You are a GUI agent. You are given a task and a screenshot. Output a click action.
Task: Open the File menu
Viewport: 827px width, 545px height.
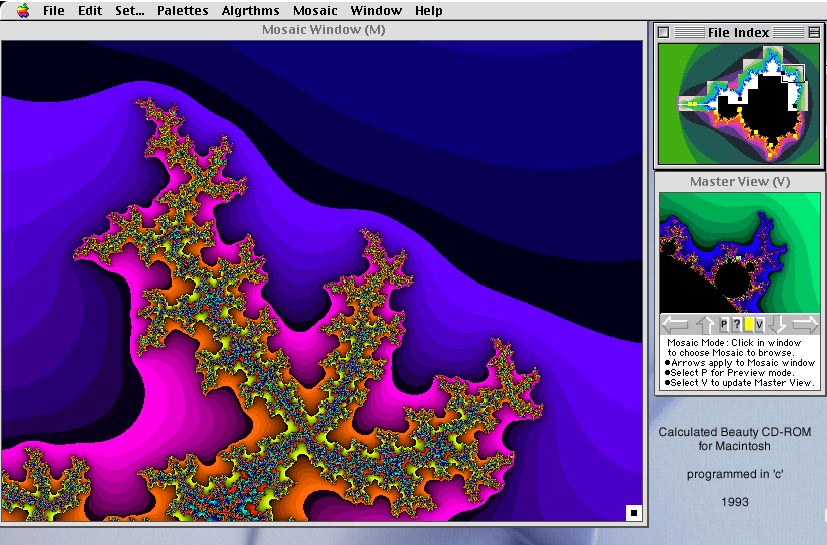(53, 11)
